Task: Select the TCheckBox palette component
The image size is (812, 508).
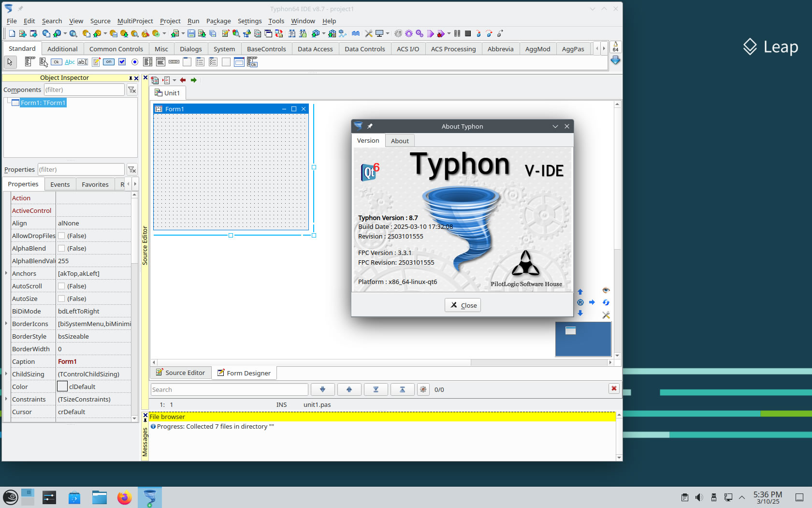Action: (122, 62)
